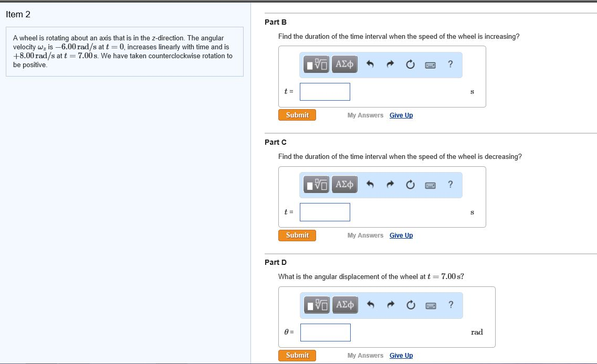The image size is (597, 364).
Task: Reset the Part C answer field
Action: coord(410,185)
